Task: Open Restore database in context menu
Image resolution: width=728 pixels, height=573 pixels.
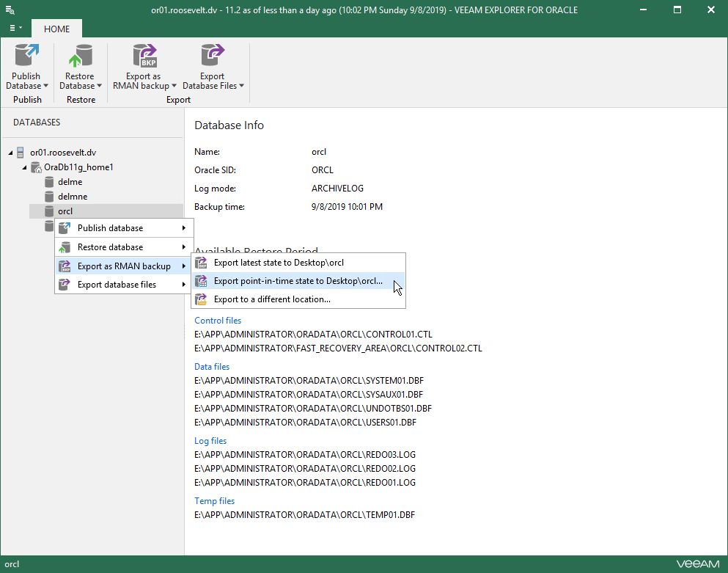Action: click(124, 247)
